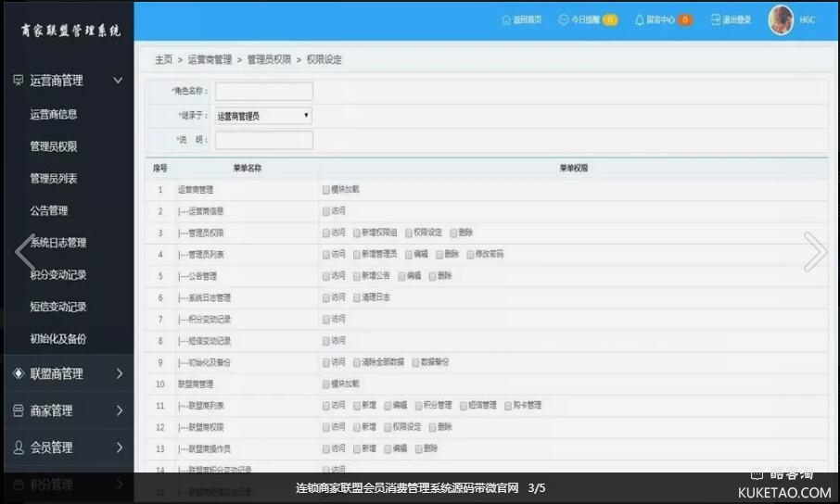Image resolution: width=840 pixels, height=504 pixels.
Task: Click the 退出登录 link
Action: tap(736, 19)
